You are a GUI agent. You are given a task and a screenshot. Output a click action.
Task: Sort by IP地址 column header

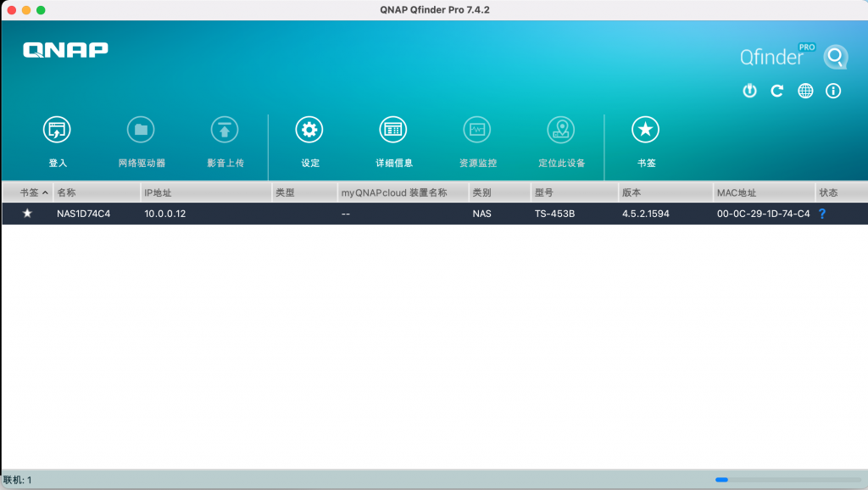[206, 192]
